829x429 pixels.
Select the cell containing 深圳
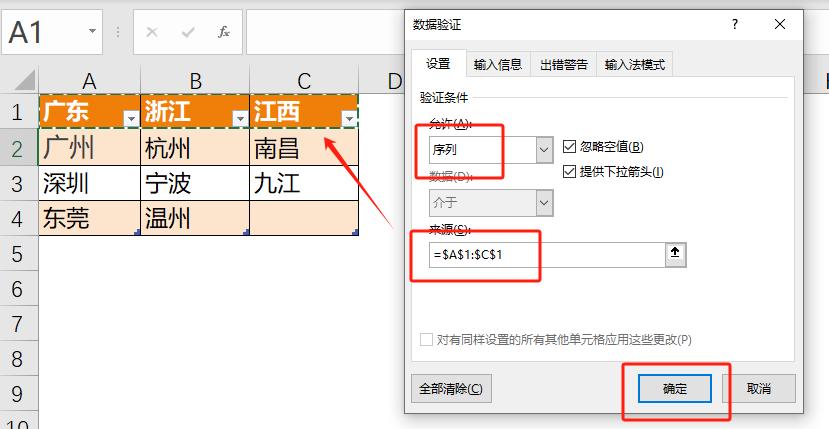[89, 183]
